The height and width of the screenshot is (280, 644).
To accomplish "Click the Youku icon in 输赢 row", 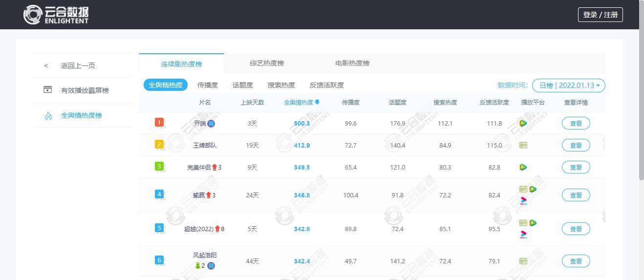I will pos(523,200).
